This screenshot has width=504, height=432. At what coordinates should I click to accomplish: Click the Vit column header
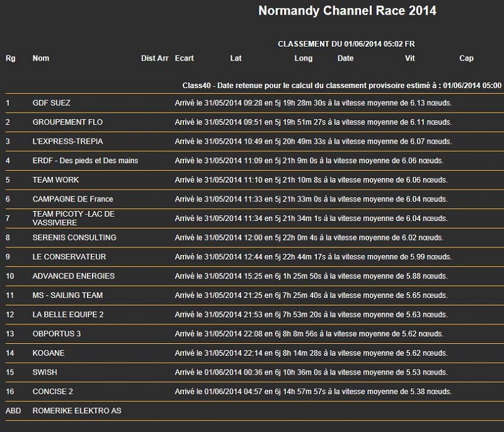click(409, 59)
